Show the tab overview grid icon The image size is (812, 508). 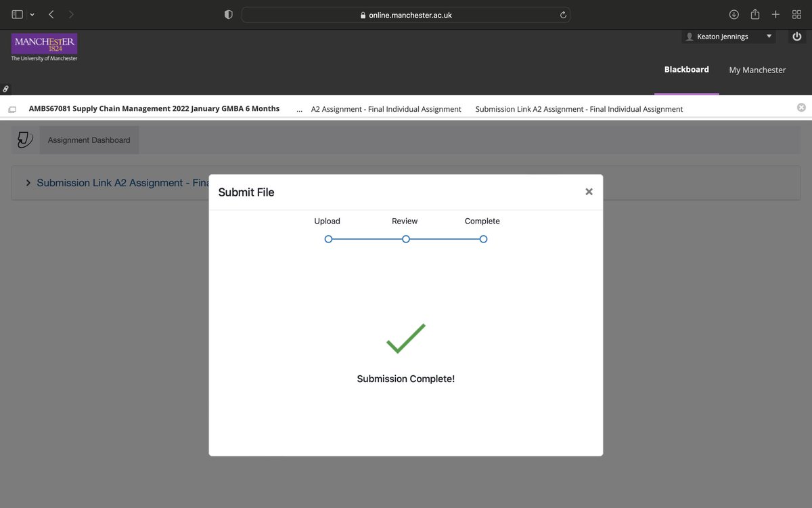click(x=796, y=14)
